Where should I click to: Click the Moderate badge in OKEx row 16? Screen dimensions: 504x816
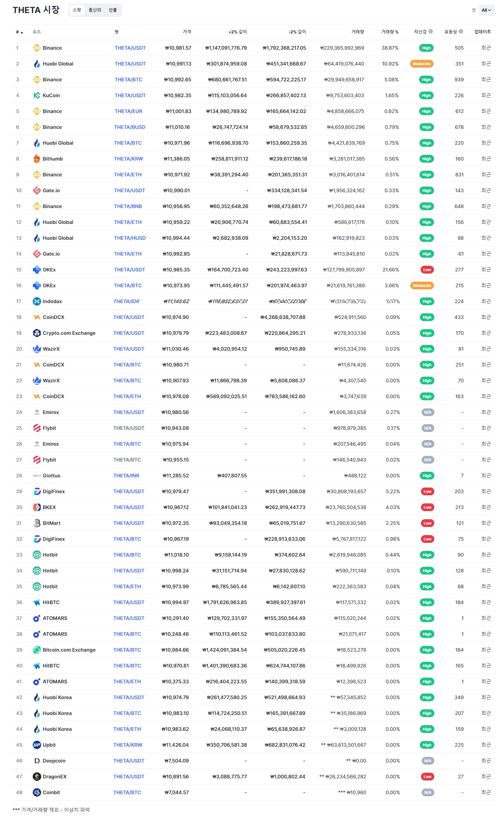pyautogui.click(x=422, y=285)
